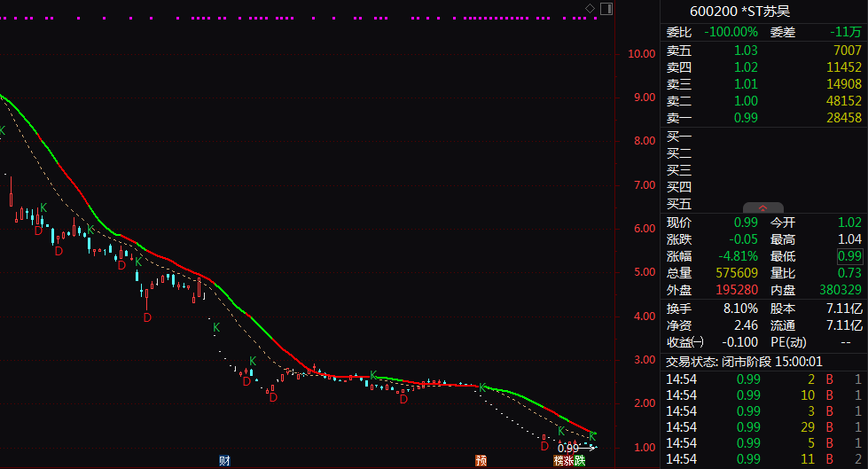Click the 10.00 price axis label
Viewport: 868px width, 469px height.
click(x=642, y=54)
